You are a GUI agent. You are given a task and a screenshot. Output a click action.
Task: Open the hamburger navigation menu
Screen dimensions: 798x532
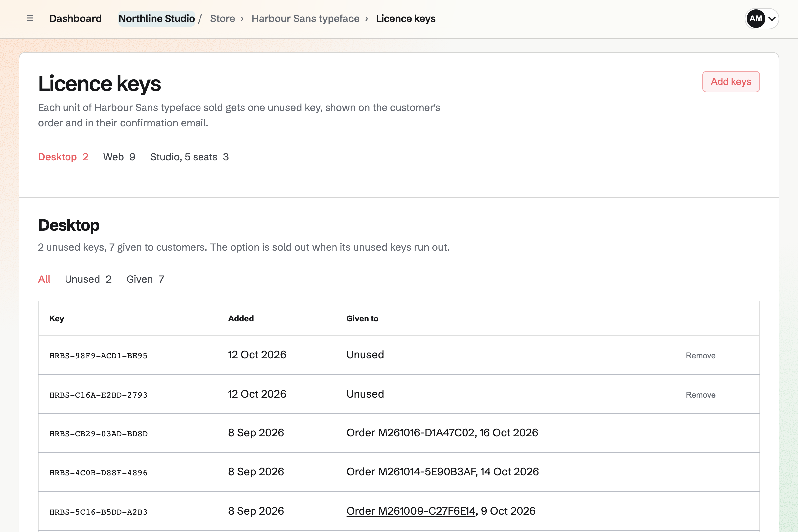click(30, 18)
